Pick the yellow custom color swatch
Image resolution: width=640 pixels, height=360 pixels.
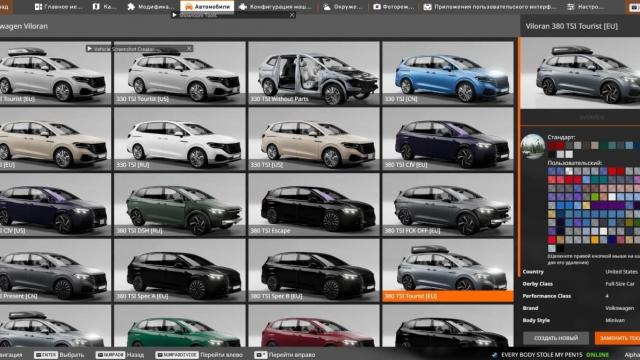coord(595,240)
